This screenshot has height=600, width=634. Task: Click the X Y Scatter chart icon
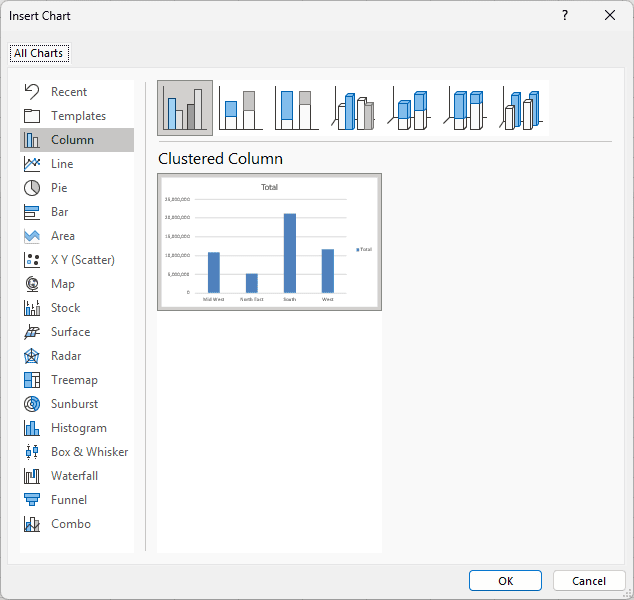(x=32, y=260)
